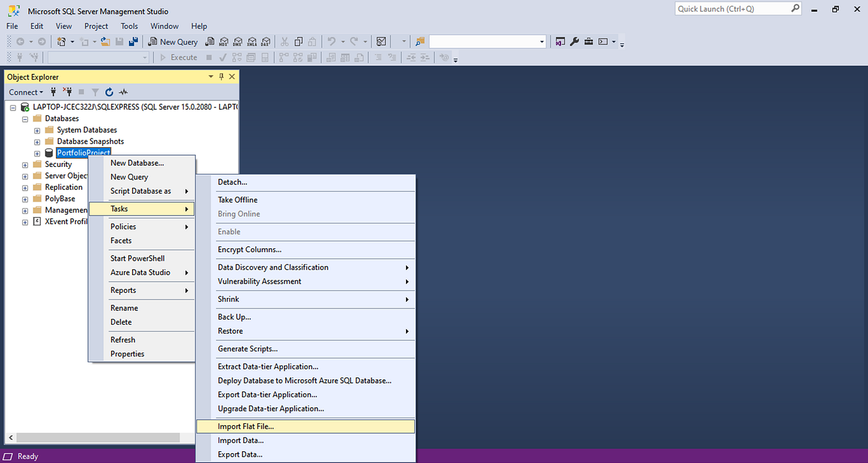The height and width of the screenshot is (463, 868).
Task: Save the current item with the disk icon
Action: (x=119, y=42)
